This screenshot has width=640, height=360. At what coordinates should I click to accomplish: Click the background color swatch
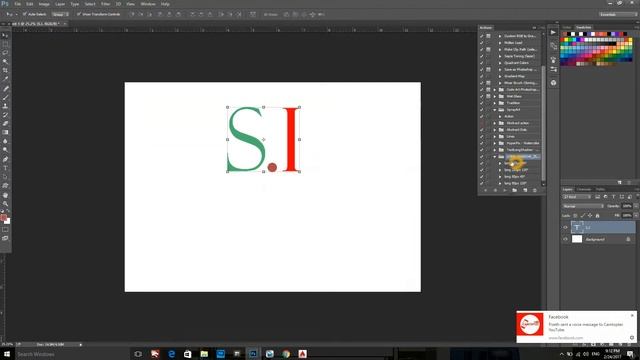point(7,221)
